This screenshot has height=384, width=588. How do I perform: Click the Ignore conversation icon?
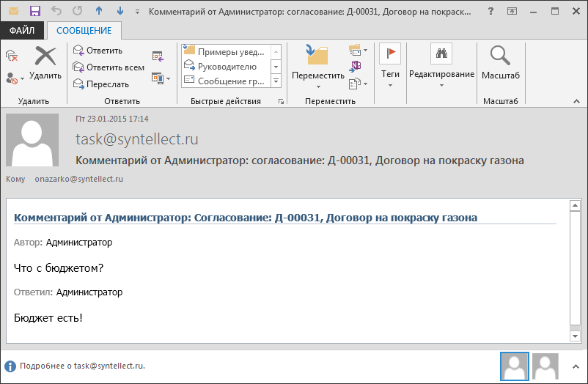point(11,56)
